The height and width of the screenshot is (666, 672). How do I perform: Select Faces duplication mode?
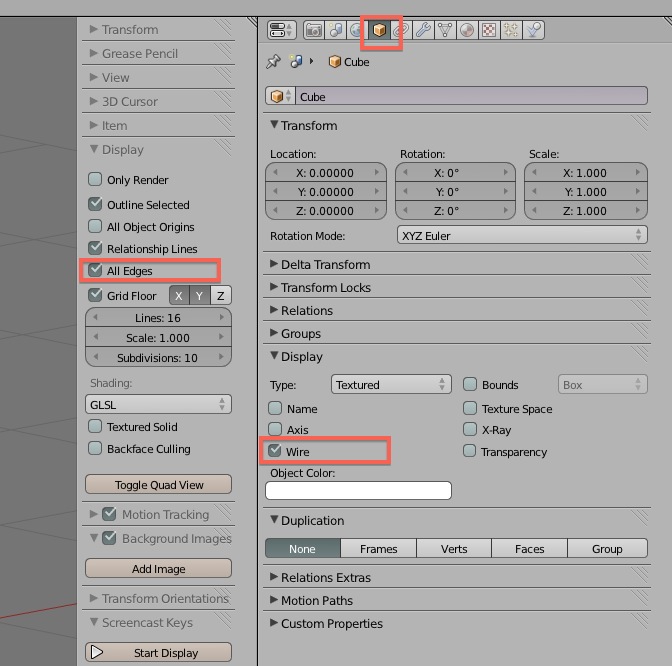[529, 549]
